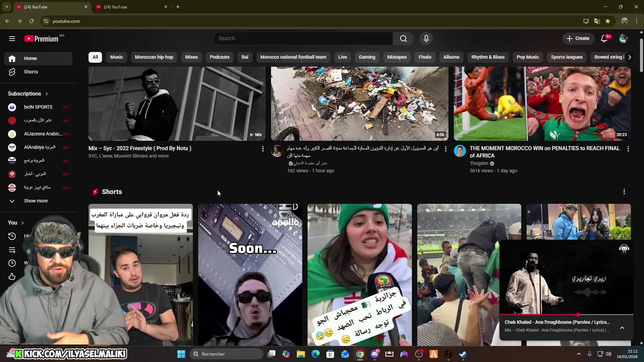
Task: Click in the YouTube search field
Action: tap(303, 39)
